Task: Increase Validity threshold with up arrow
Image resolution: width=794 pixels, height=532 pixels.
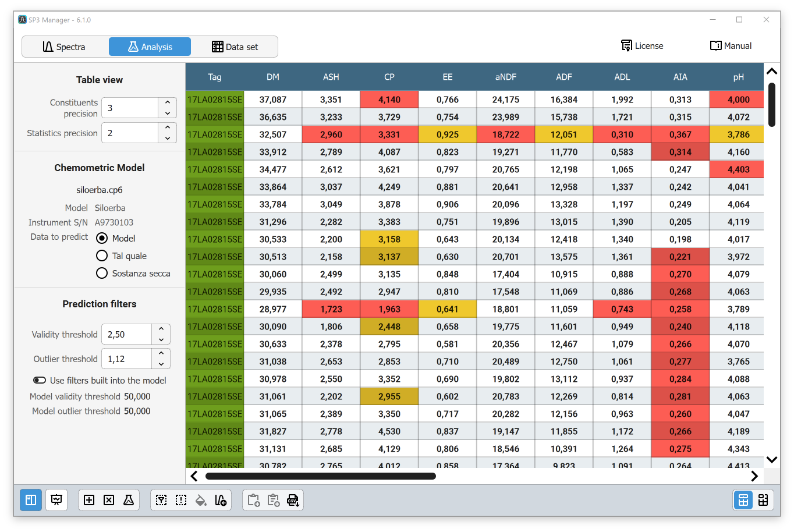Action: [161, 329]
